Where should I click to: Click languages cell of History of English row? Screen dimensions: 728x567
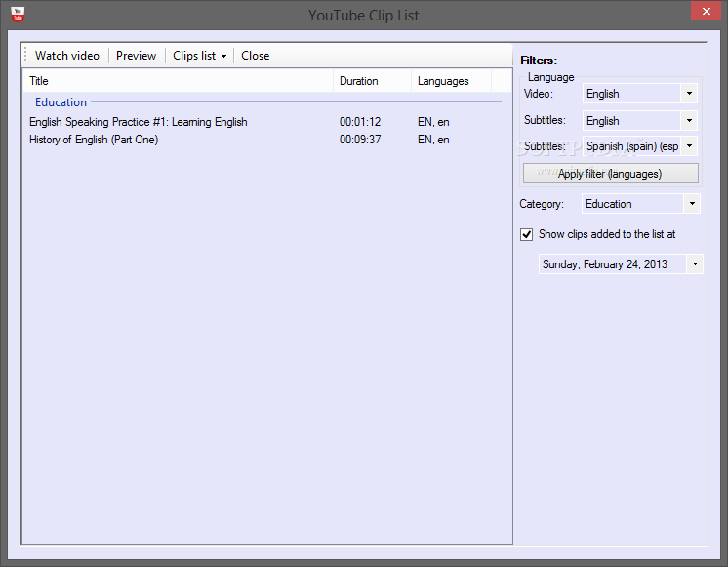(433, 140)
